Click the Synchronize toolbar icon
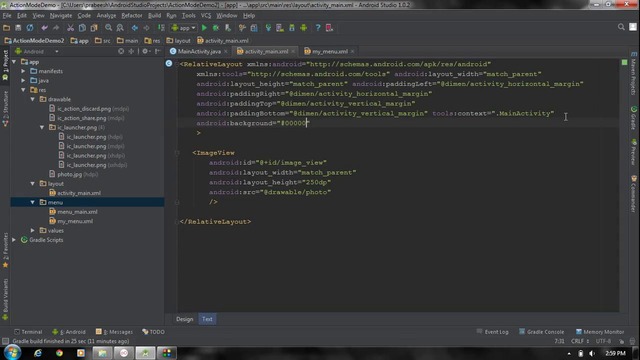Screen dimensions: 640x360 pos(30,28)
